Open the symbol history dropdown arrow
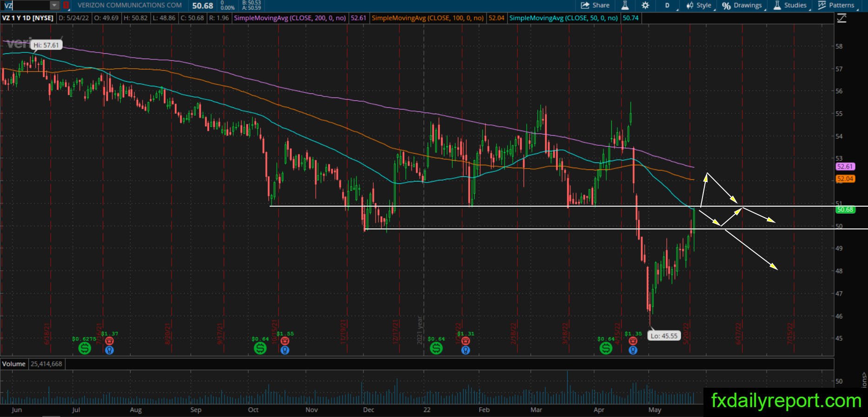 pyautogui.click(x=55, y=6)
